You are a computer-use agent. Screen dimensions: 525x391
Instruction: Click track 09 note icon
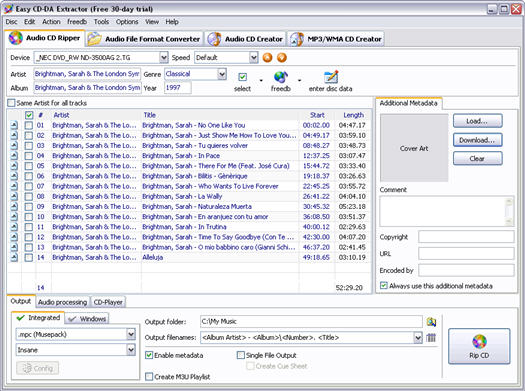14,207
